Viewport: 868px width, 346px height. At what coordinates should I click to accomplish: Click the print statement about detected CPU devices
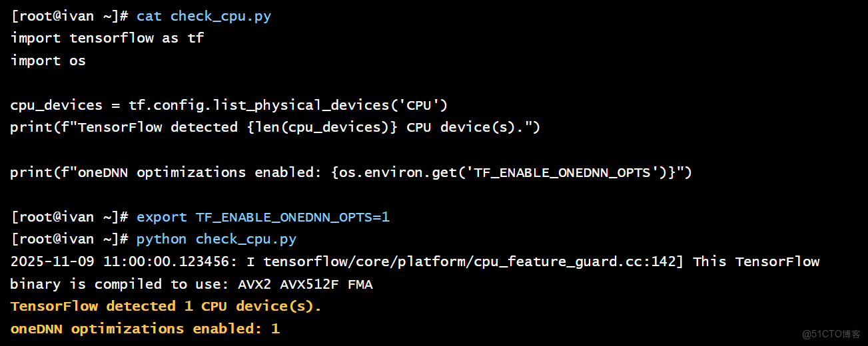(x=274, y=128)
